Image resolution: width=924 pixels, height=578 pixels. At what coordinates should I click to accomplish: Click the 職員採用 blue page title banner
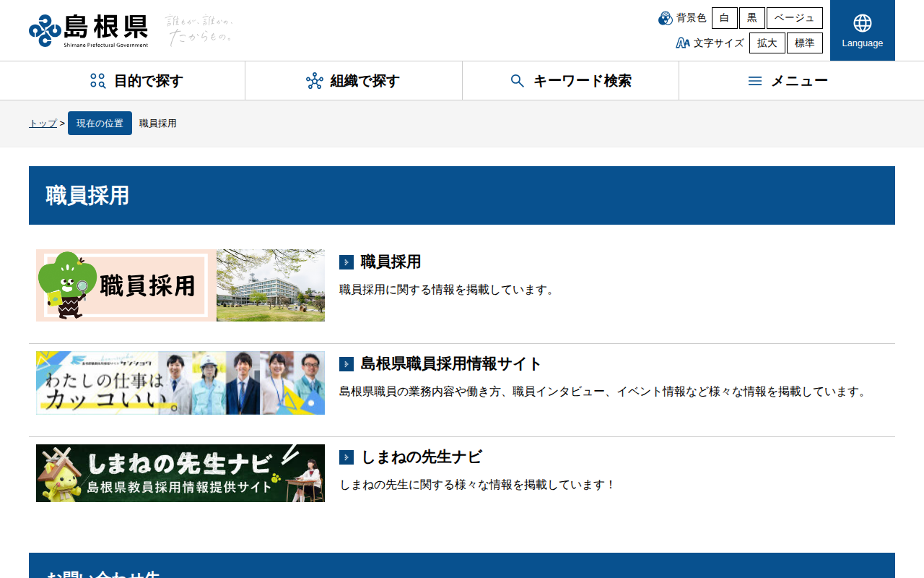(462, 195)
